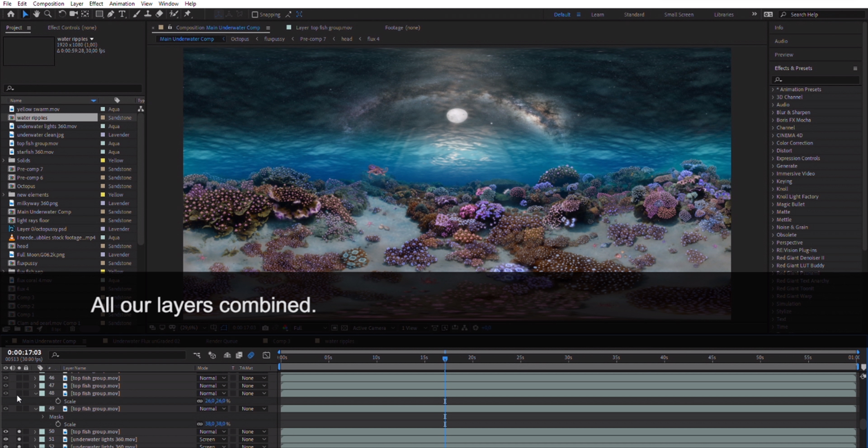Toggle the Scale stopwatch on layer 48

pos(58,401)
